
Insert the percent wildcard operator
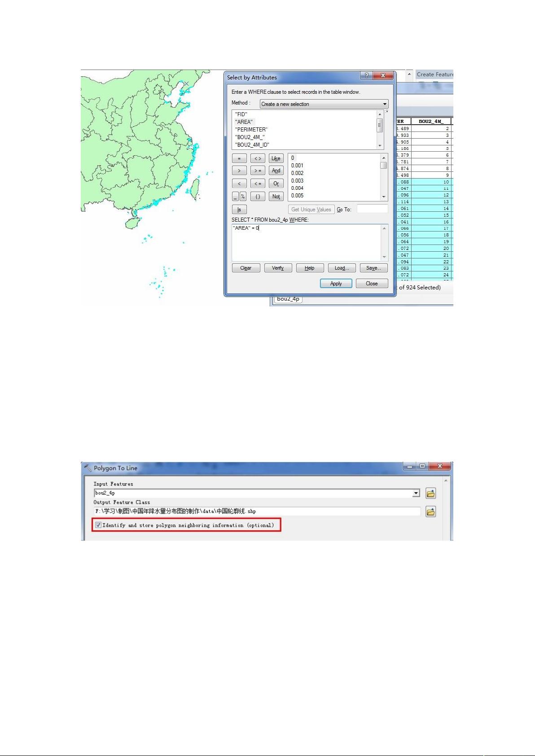[243, 197]
